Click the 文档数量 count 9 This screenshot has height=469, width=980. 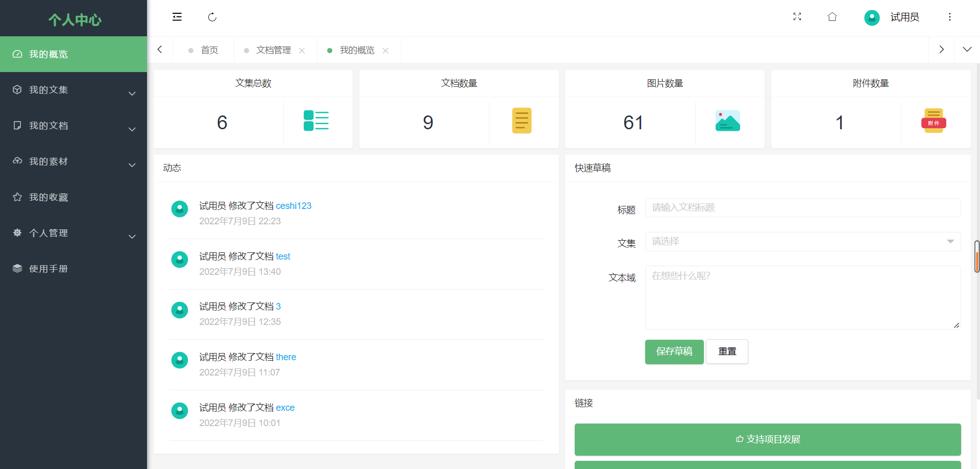[428, 123]
